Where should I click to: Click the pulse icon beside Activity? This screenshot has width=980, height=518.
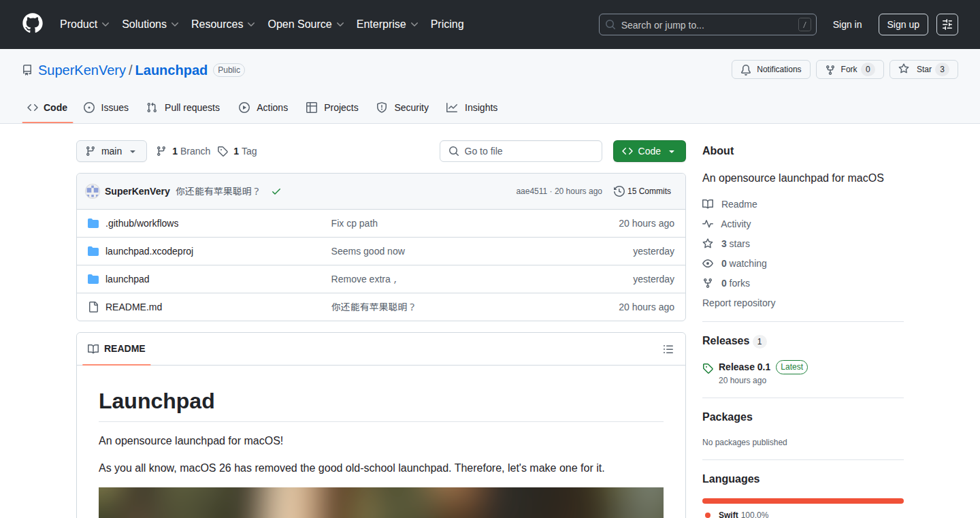[x=708, y=224]
